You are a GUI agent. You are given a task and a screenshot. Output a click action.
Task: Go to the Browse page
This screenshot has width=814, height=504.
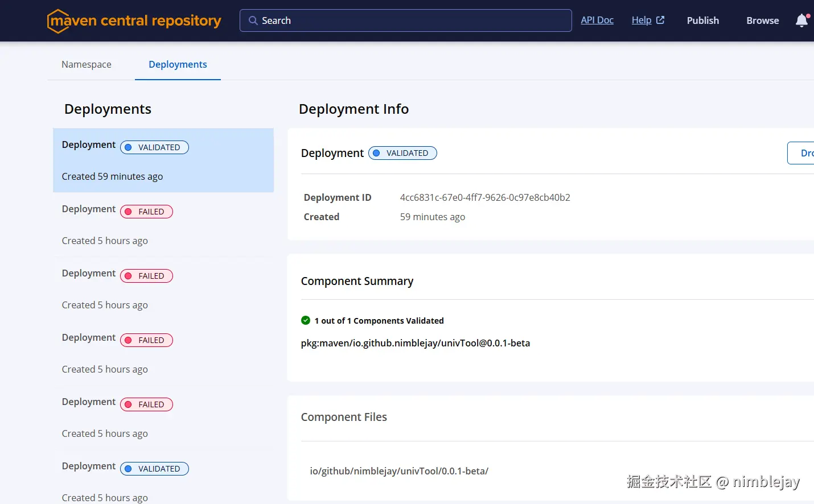(763, 20)
